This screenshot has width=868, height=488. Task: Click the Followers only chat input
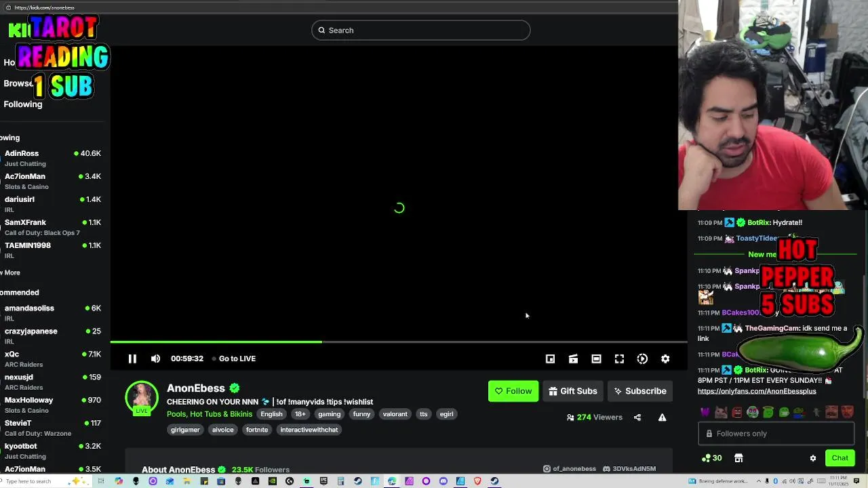776,434
